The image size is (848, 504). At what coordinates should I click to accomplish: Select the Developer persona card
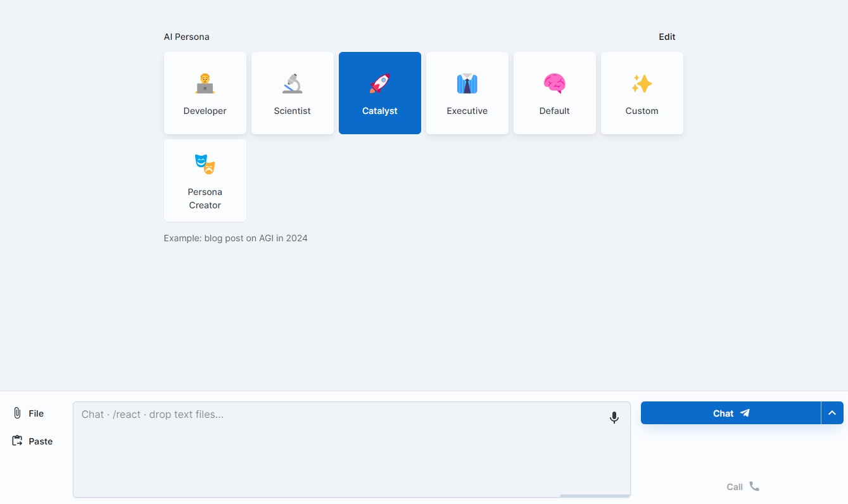click(x=205, y=93)
